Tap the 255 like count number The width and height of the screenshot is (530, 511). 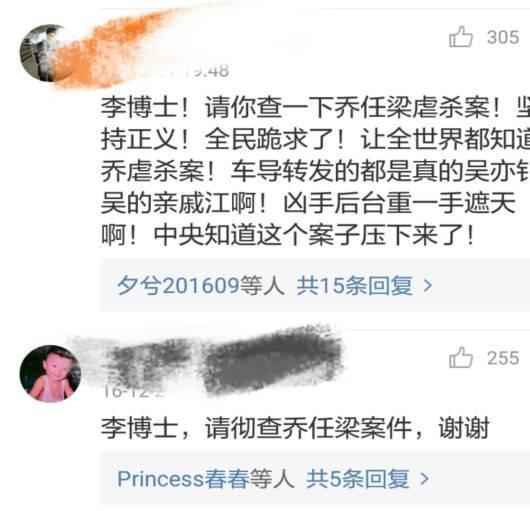[x=503, y=358]
